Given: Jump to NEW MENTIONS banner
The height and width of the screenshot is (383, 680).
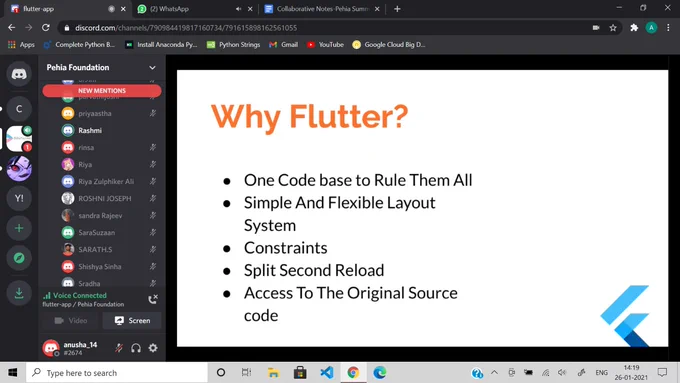Looking at the screenshot, I should 102,91.
